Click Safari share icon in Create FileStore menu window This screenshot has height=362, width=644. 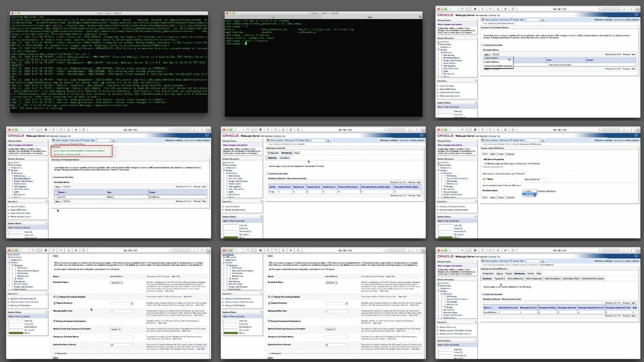[623, 9]
